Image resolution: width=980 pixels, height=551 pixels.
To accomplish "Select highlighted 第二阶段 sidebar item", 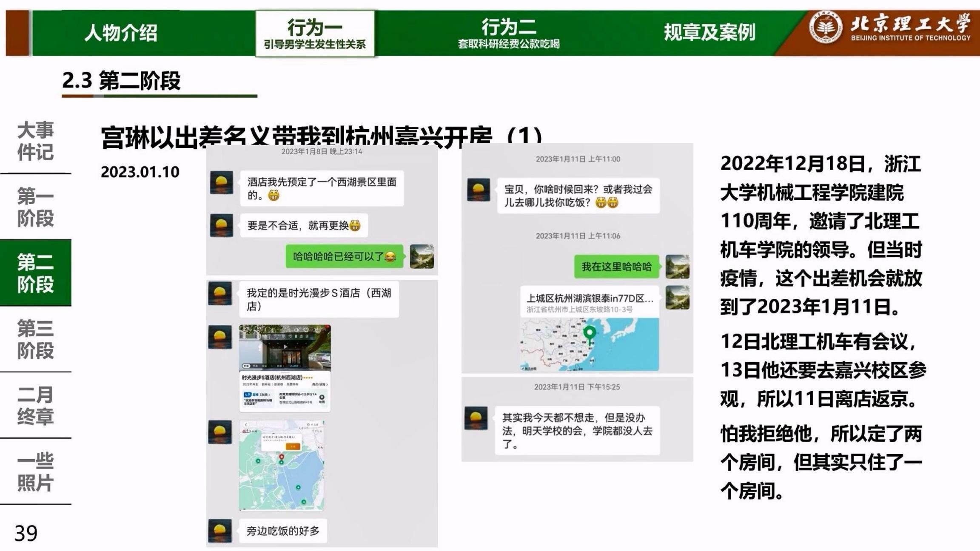I will point(35,273).
